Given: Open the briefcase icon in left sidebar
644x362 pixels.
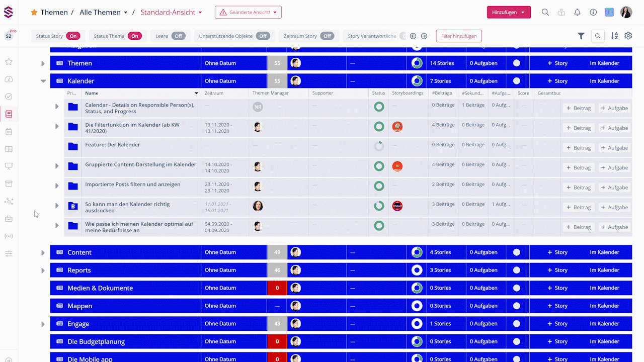Looking at the screenshot, I should (9, 219).
